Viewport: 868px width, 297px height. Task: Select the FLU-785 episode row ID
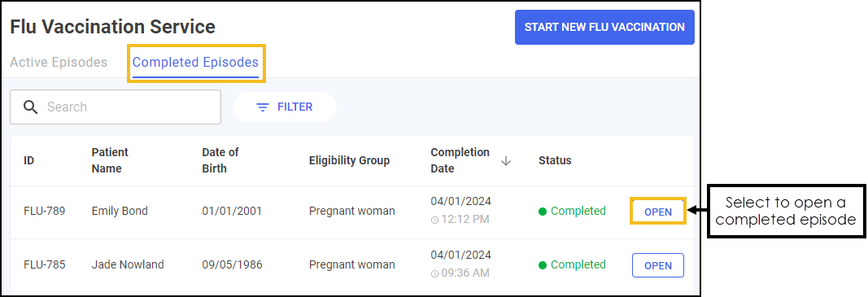[x=44, y=265]
